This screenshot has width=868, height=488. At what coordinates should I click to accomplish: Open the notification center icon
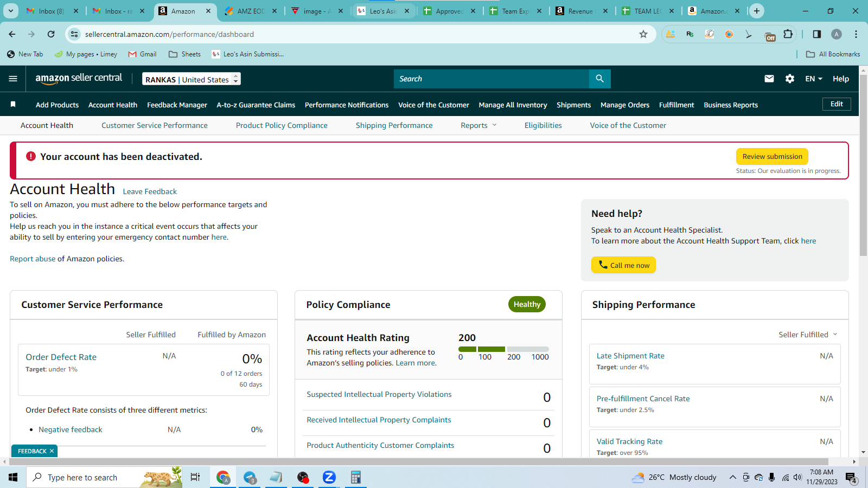point(851,478)
